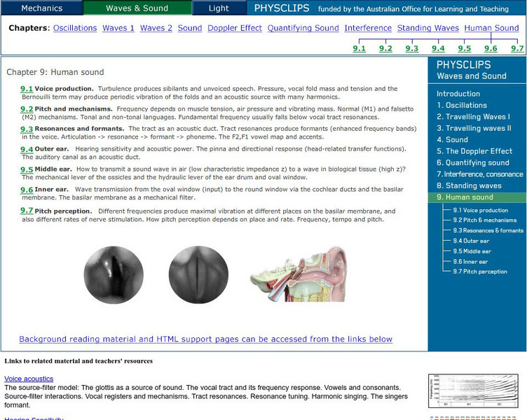The height and width of the screenshot is (420, 527).
Task: Open the Doppler Effect chapter link
Action: click(235, 28)
